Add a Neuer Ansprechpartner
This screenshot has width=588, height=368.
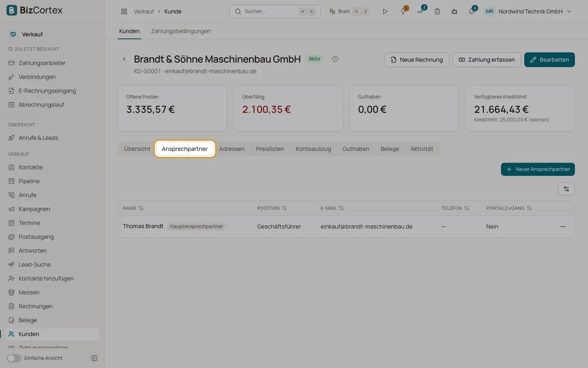pos(538,169)
